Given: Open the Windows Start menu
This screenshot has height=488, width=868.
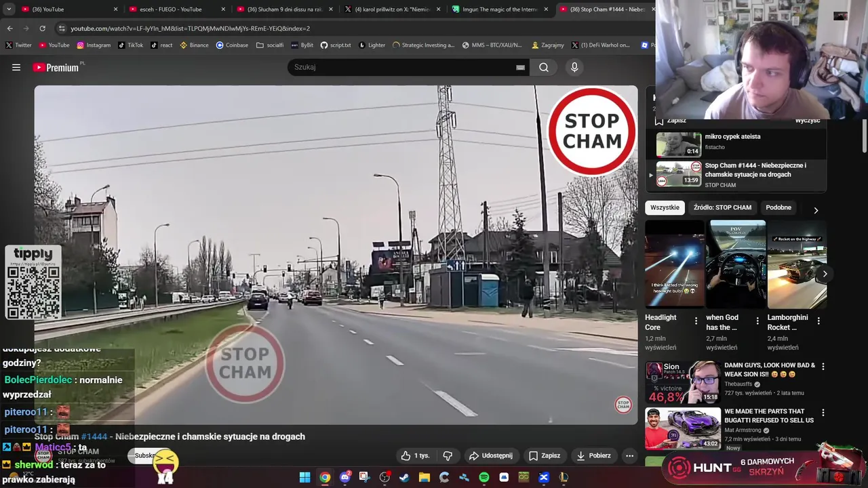Looking at the screenshot, I should 305,477.
